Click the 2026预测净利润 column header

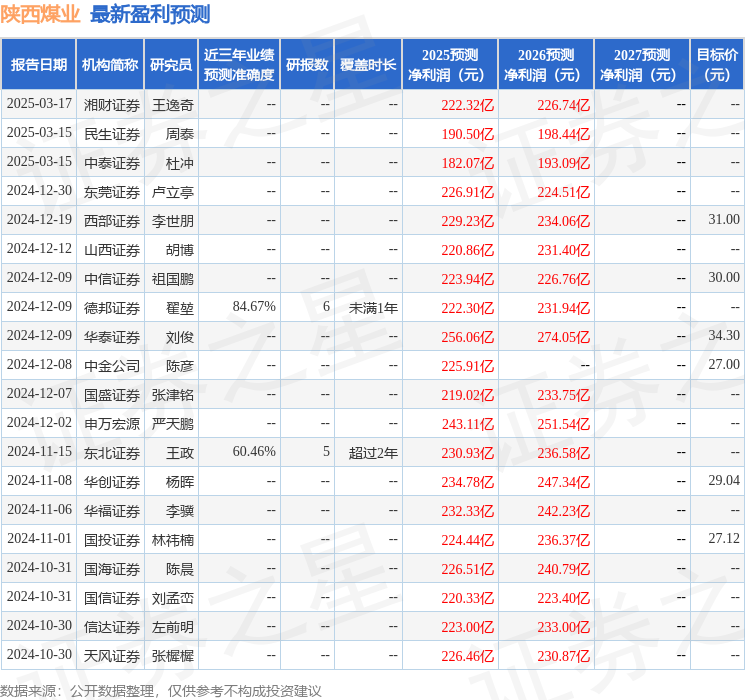pos(546,65)
